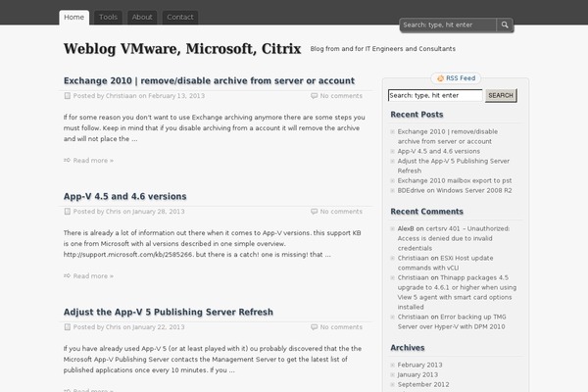Open post title Exchange 2010 remove/disable archive
Screen dimensions: 588x392
click(x=209, y=80)
